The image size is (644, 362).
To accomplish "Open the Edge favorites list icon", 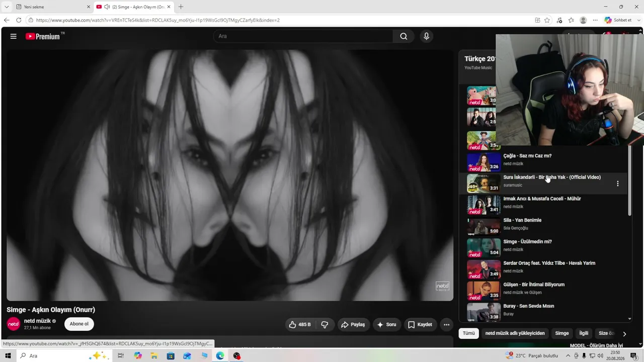I will click(x=571, y=20).
